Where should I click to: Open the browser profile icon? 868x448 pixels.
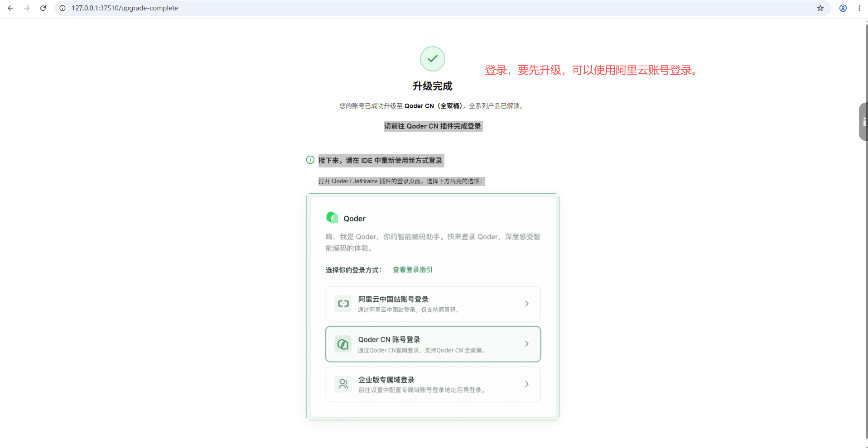[x=843, y=8]
